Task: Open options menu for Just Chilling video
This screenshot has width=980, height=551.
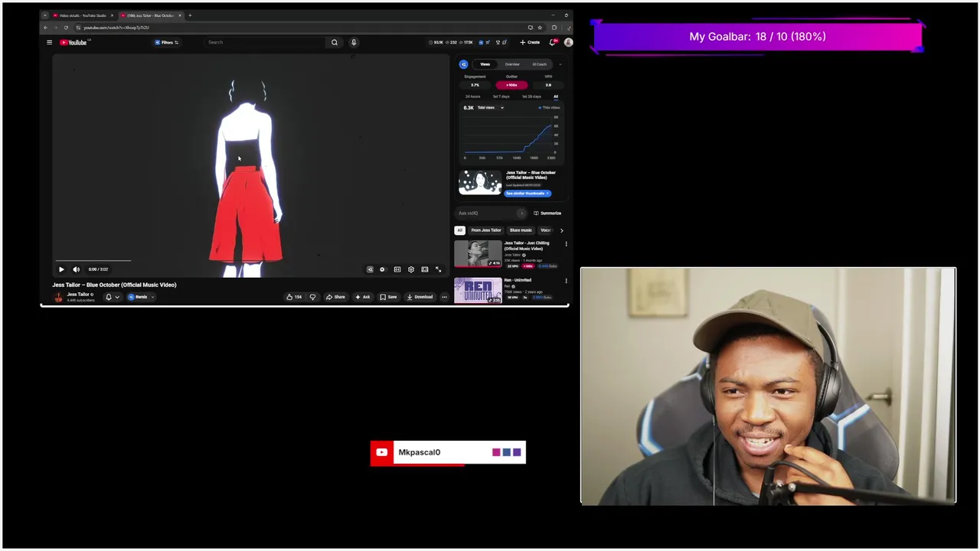Action: point(566,244)
